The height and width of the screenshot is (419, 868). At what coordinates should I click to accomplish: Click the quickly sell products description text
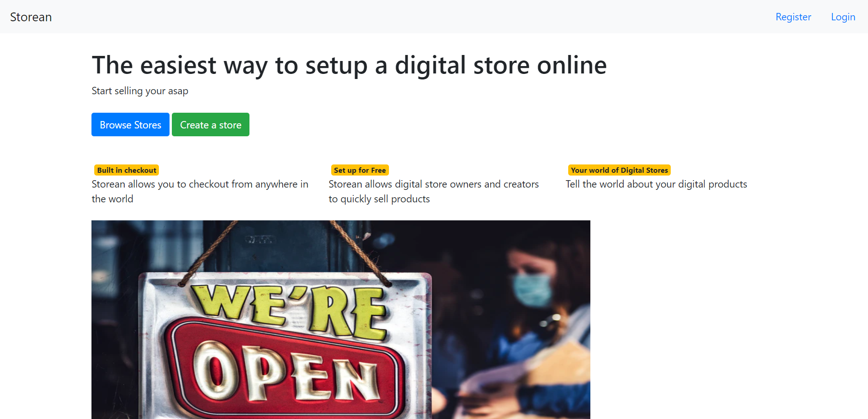click(x=434, y=191)
